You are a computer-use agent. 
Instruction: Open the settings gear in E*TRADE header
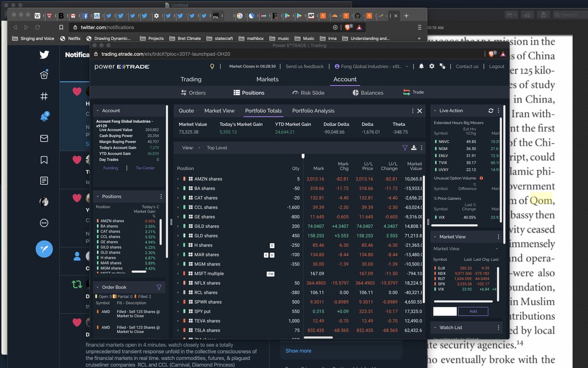point(432,66)
